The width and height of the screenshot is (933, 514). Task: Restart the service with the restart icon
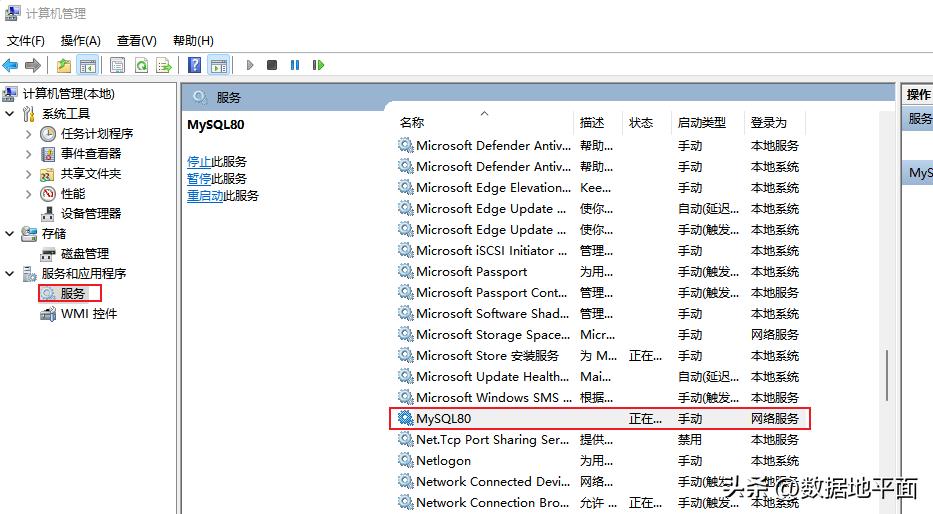tap(318, 65)
